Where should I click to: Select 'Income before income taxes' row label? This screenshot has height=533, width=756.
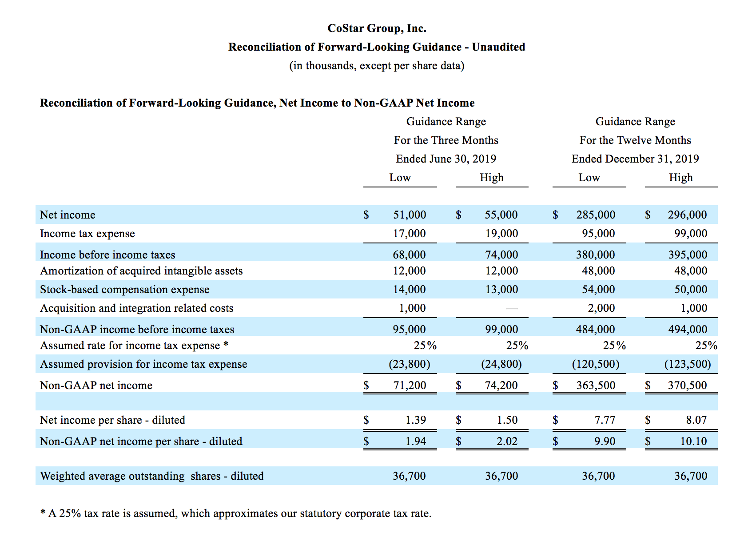coord(107,255)
